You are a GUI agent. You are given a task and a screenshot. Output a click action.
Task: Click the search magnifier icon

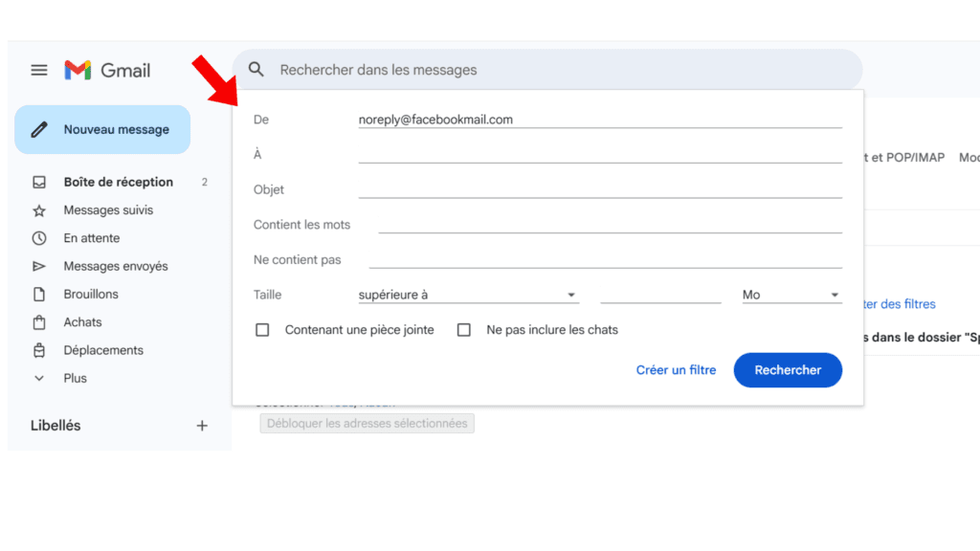coord(256,70)
